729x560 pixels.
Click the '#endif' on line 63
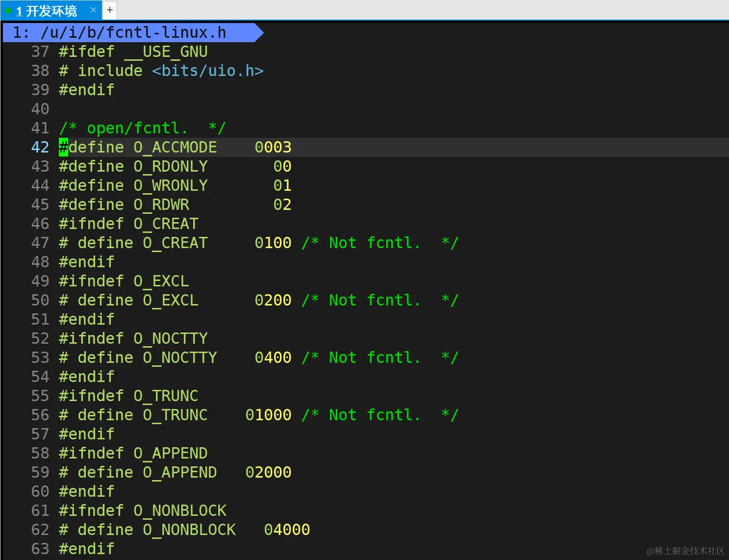point(86,549)
